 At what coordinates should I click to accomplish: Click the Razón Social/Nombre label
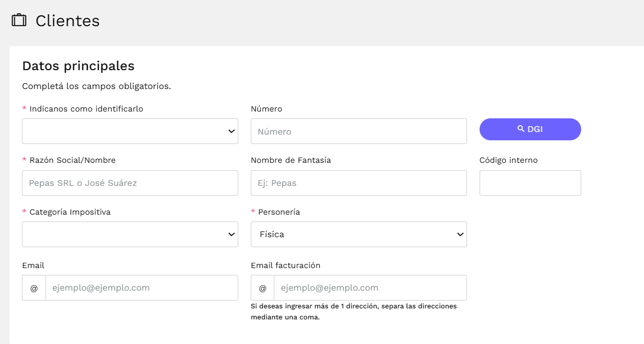(x=73, y=160)
